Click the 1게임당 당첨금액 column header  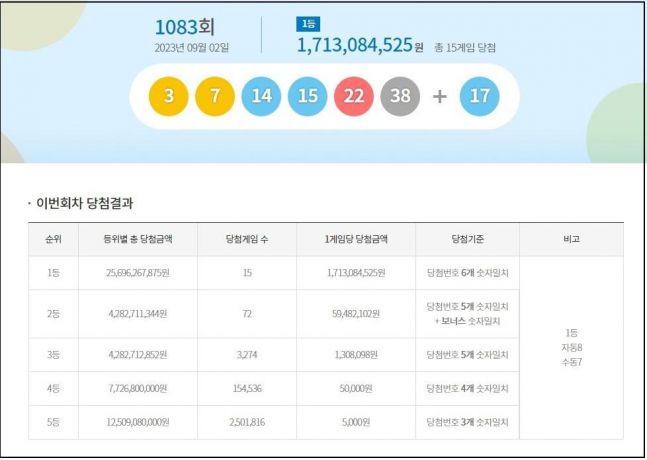pyautogui.click(x=357, y=240)
